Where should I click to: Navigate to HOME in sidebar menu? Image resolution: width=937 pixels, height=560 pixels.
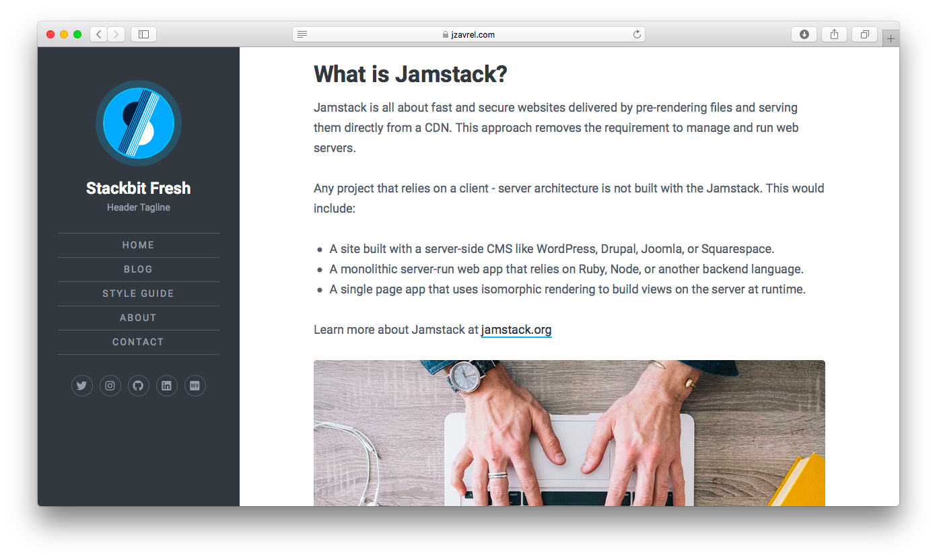(139, 245)
